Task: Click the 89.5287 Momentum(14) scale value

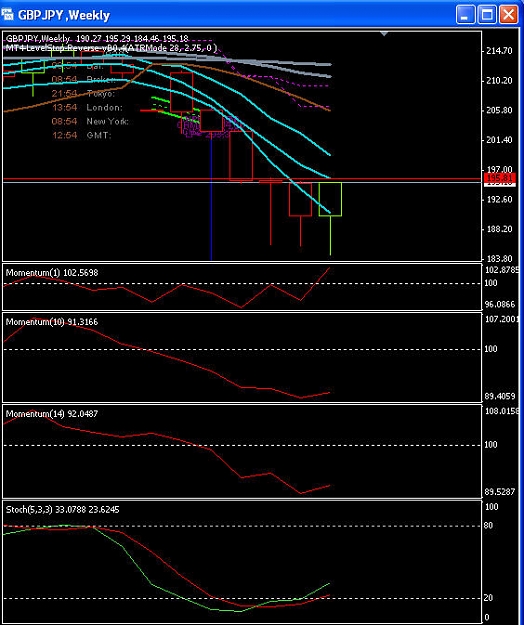Action: pyautogui.click(x=500, y=492)
